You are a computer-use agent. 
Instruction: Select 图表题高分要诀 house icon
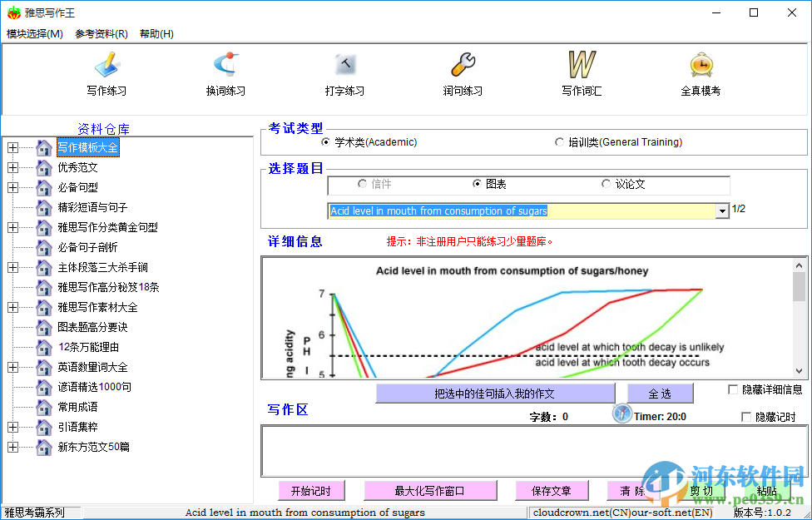(x=43, y=327)
